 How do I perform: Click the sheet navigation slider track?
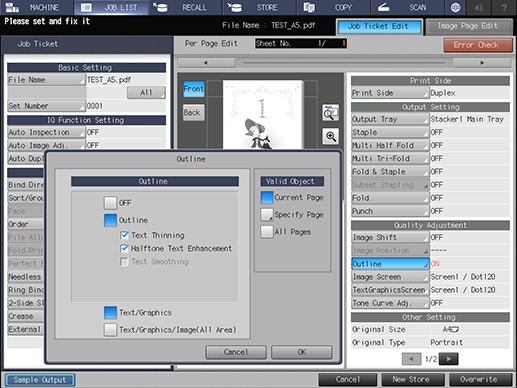(x=344, y=63)
